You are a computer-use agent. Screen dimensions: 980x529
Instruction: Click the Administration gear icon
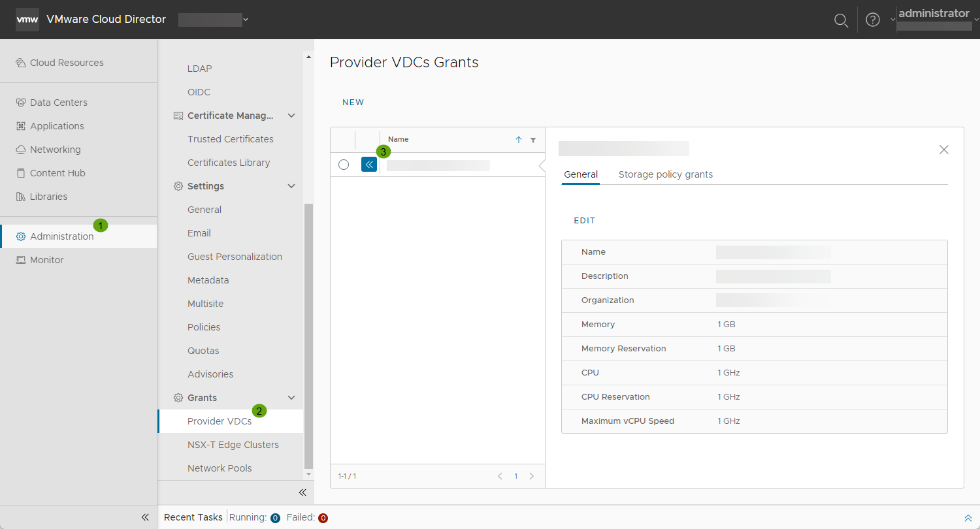pos(21,236)
